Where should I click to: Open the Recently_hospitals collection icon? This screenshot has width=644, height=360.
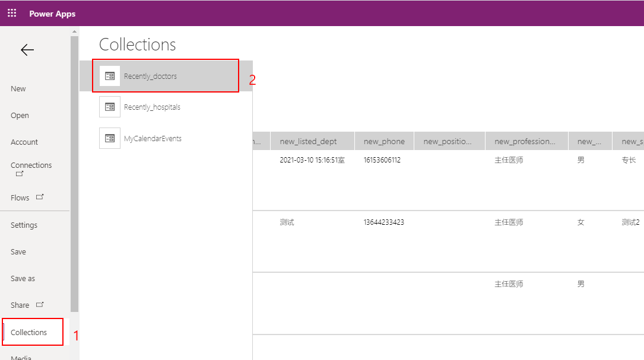pyautogui.click(x=109, y=107)
